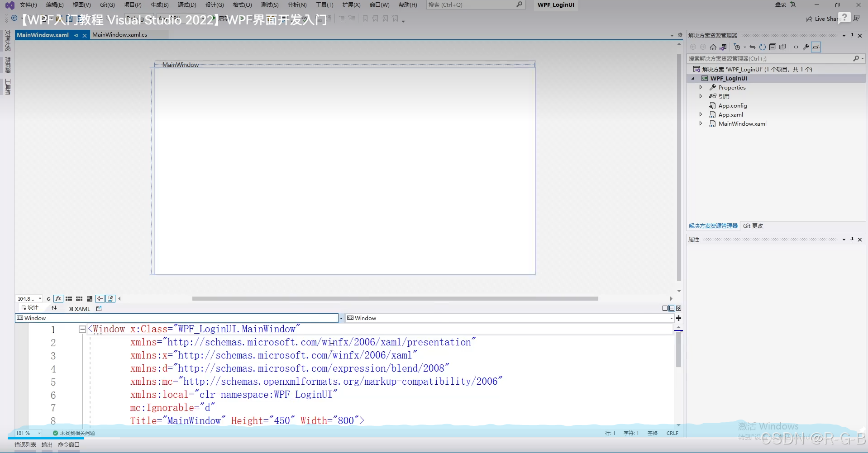Toggle snap to gridlines icon in designer
868x453 pixels.
click(x=79, y=299)
